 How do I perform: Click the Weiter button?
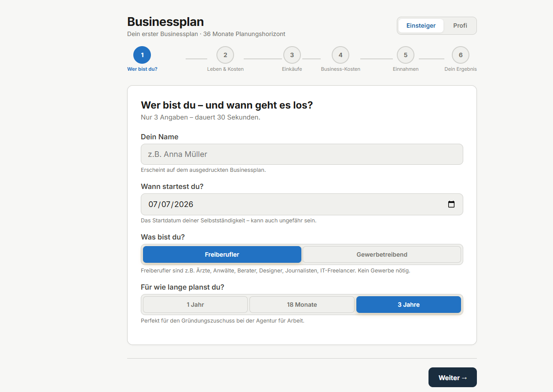[453, 377]
